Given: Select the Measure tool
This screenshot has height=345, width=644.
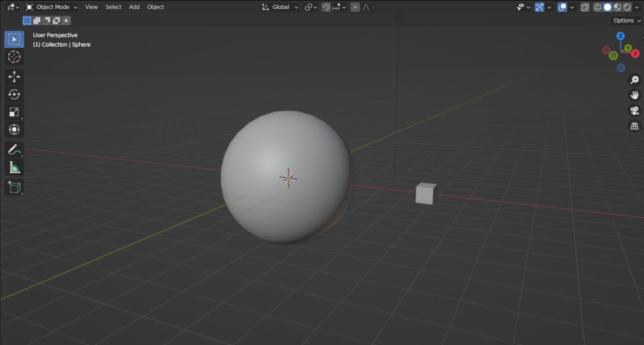Looking at the screenshot, I should click(x=14, y=167).
